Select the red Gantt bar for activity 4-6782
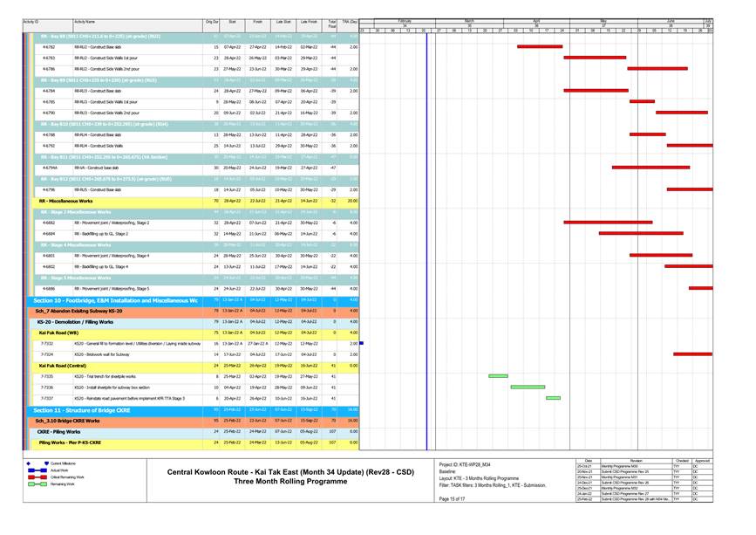756x535 pixels. click(x=540, y=46)
